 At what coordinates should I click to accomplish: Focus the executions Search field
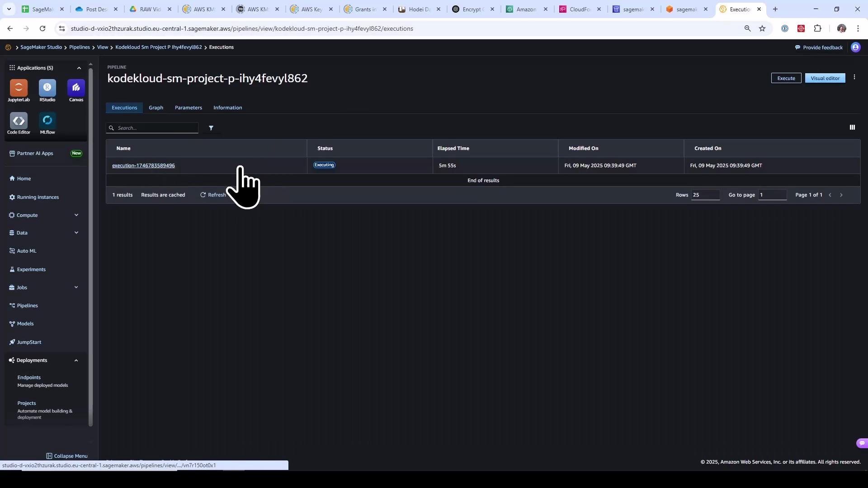[x=152, y=128]
